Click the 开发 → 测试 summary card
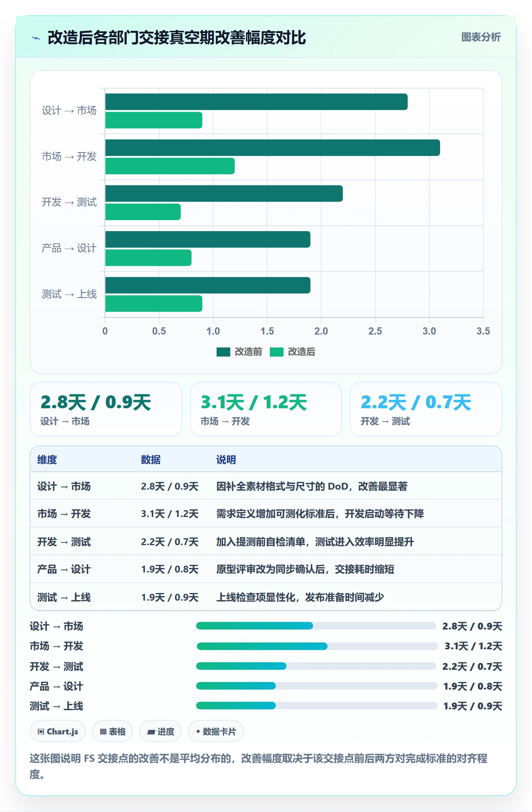 [426, 409]
